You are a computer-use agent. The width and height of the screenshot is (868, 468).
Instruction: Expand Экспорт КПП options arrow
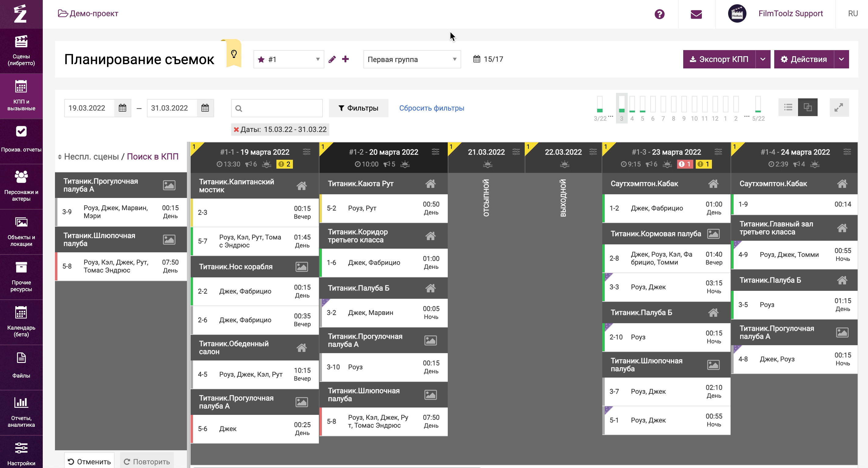tap(763, 60)
